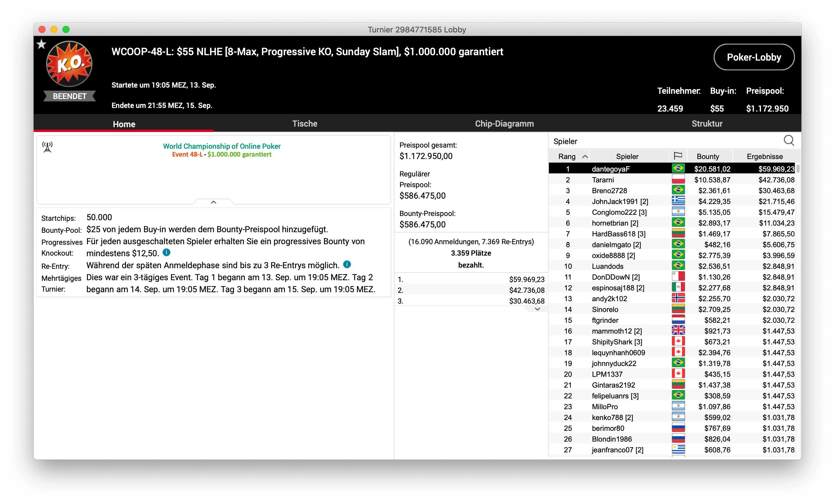Switch to the Tische tab
This screenshot has height=504, width=835.
305,124
